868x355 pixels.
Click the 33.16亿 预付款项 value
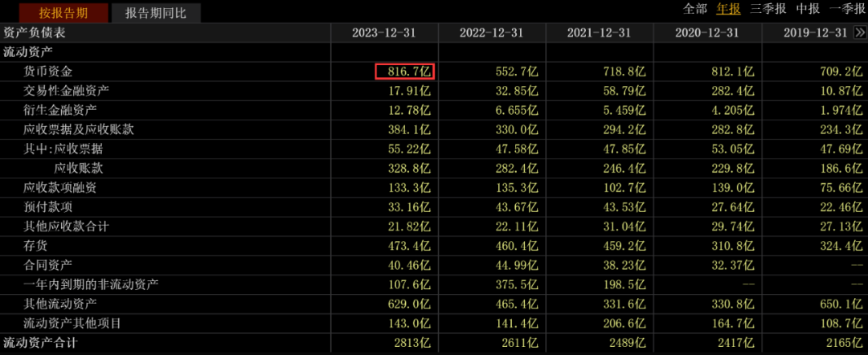[x=408, y=207]
